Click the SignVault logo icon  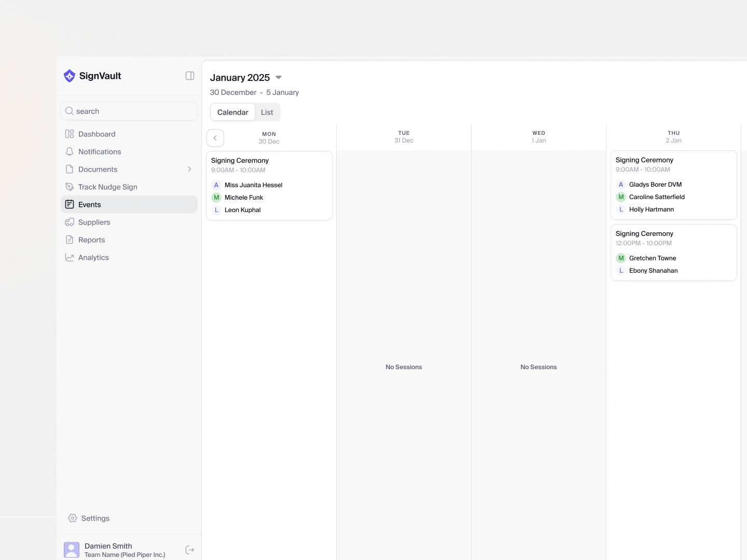point(70,76)
